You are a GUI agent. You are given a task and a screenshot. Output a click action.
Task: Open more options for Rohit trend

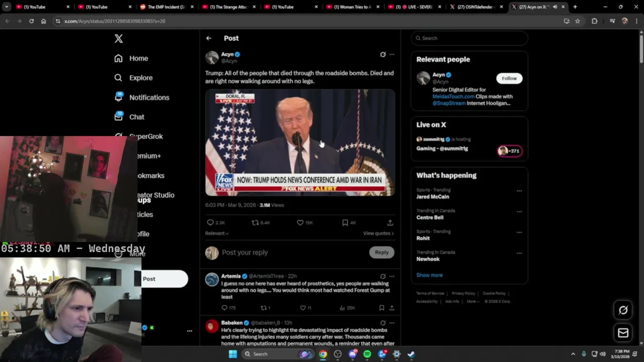(519, 232)
